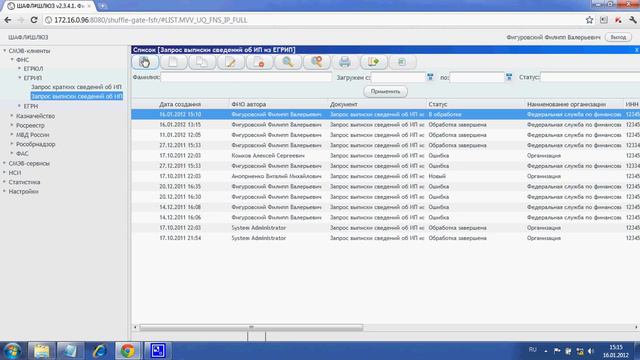Screen dimensions: 640x360
Task: Sort by 'Дата создания' column header
Action: pos(180,104)
